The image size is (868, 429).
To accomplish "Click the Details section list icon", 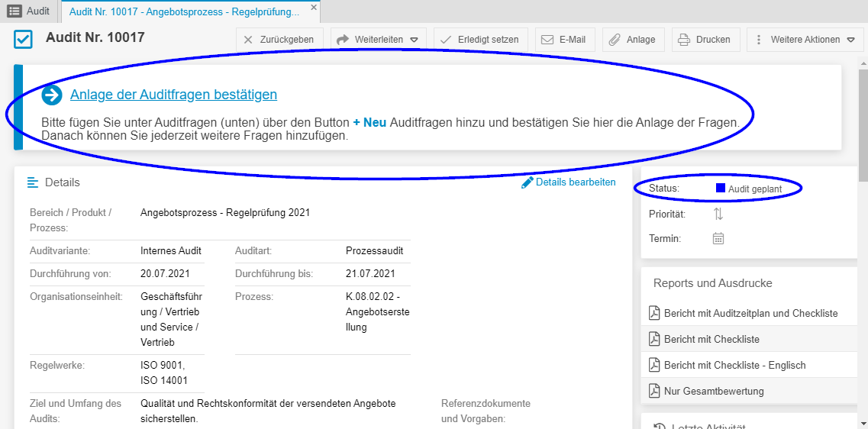I will (34, 182).
